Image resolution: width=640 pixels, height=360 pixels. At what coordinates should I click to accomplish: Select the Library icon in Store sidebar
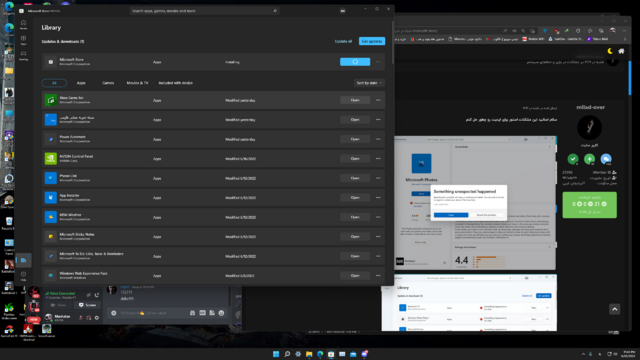click(x=23, y=260)
